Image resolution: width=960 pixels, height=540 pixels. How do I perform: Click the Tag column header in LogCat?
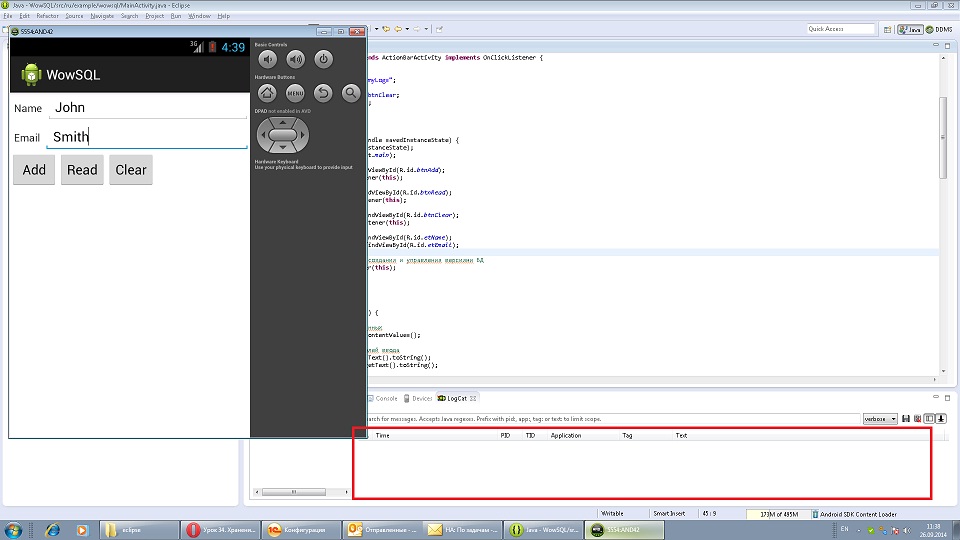[x=627, y=435]
